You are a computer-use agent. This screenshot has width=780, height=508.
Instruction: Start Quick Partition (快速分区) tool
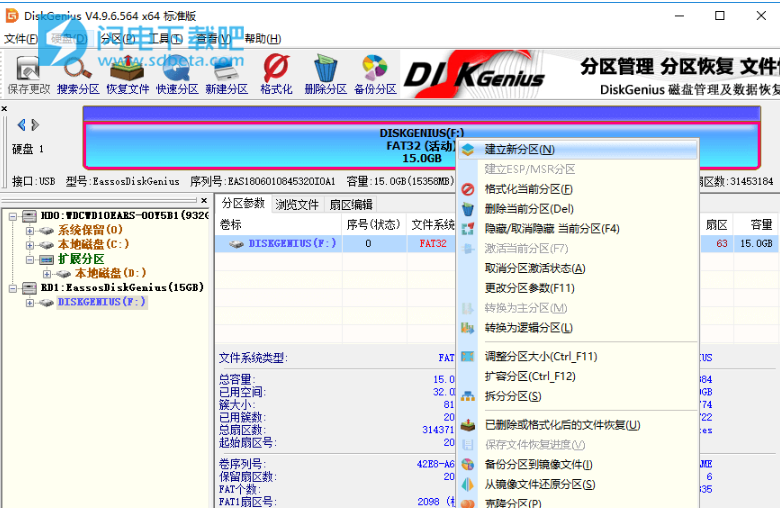[x=177, y=75]
